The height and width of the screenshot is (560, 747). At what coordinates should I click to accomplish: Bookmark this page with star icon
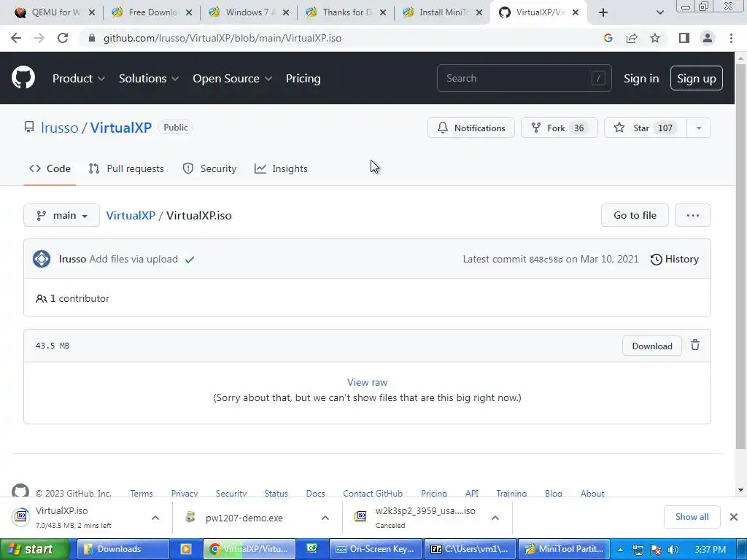[x=655, y=38]
